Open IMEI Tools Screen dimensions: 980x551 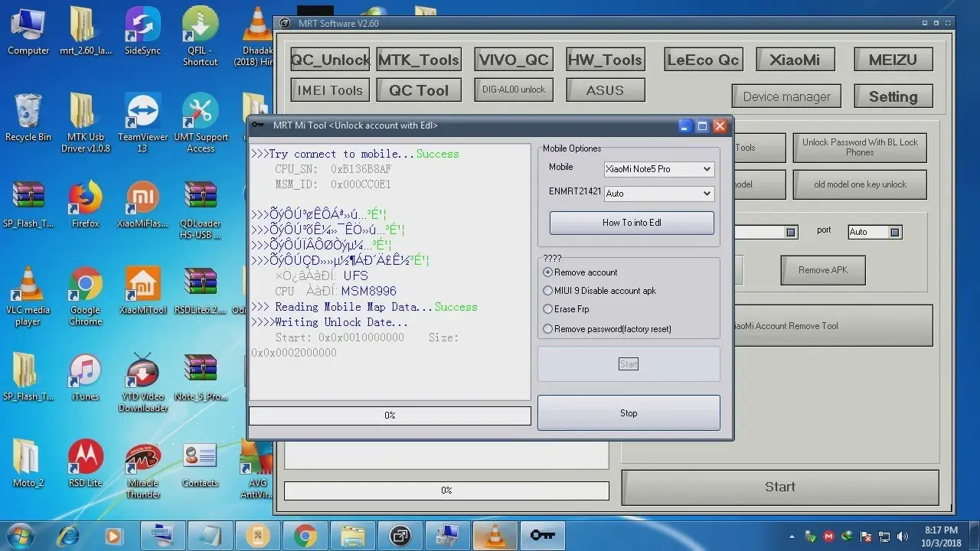(330, 90)
